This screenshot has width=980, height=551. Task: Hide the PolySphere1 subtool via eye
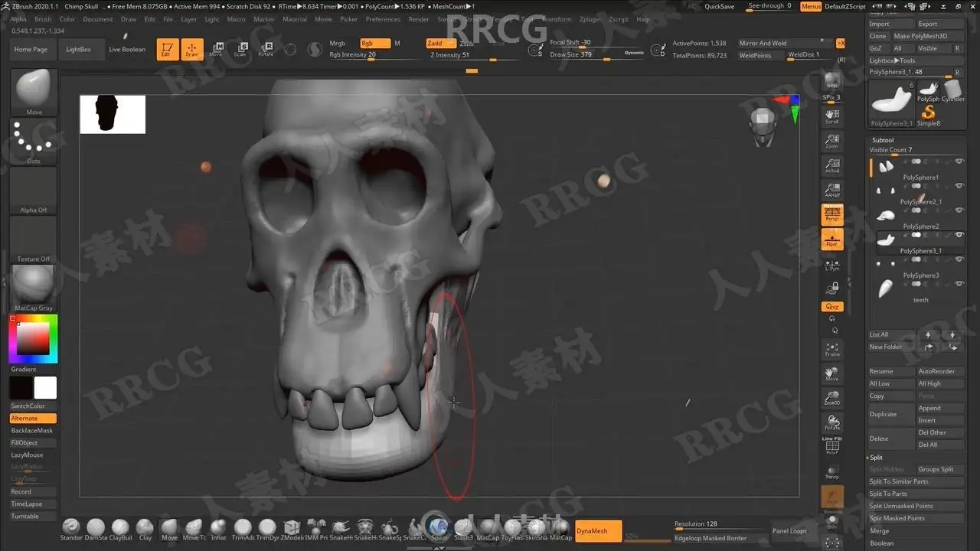[959, 161]
